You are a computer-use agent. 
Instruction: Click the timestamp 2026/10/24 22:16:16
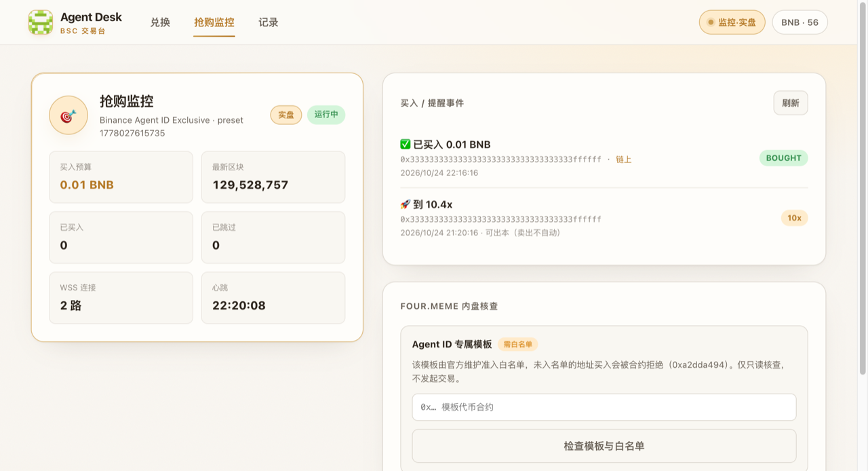439,173
